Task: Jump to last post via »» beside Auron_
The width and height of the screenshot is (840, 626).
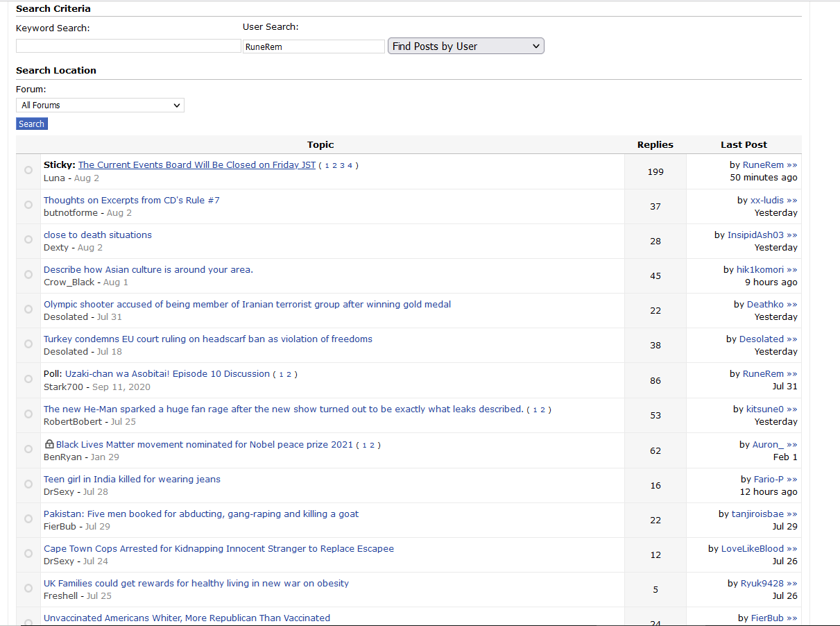Action: (792, 445)
